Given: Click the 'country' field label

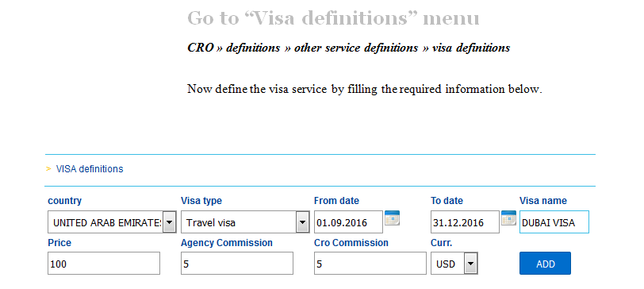Looking at the screenshot, I should [64, 201].
